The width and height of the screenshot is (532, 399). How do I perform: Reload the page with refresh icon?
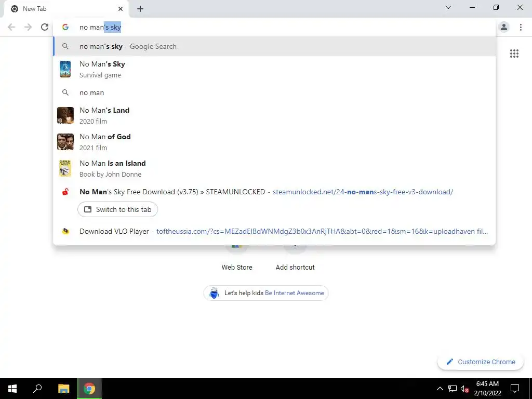point(45,27)
